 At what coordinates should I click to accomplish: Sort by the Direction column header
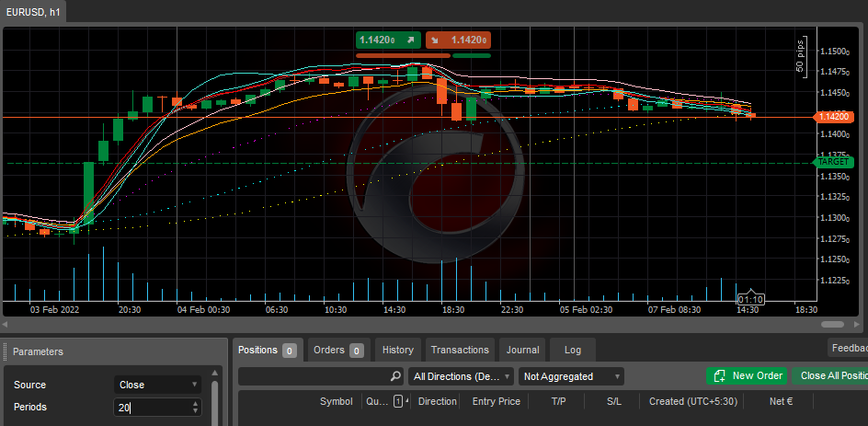coord(438,401)
